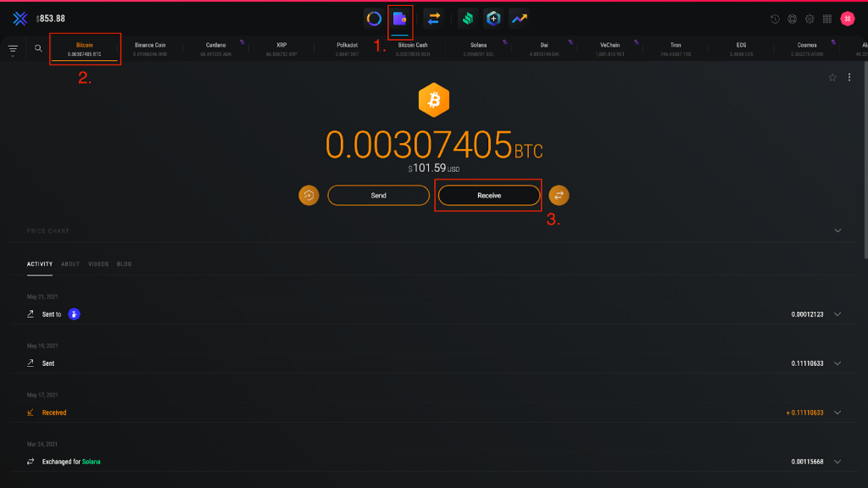The image size is (868, 488).
Task: Select the Dai asset tab
Action: click(544, 48)
